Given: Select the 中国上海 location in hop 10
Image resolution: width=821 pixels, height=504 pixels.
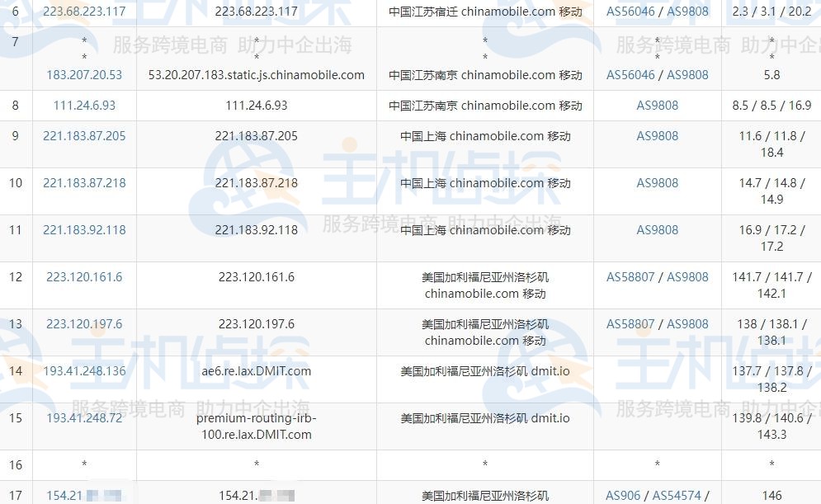Looking at the screenshot, I should tap(485, 182).
